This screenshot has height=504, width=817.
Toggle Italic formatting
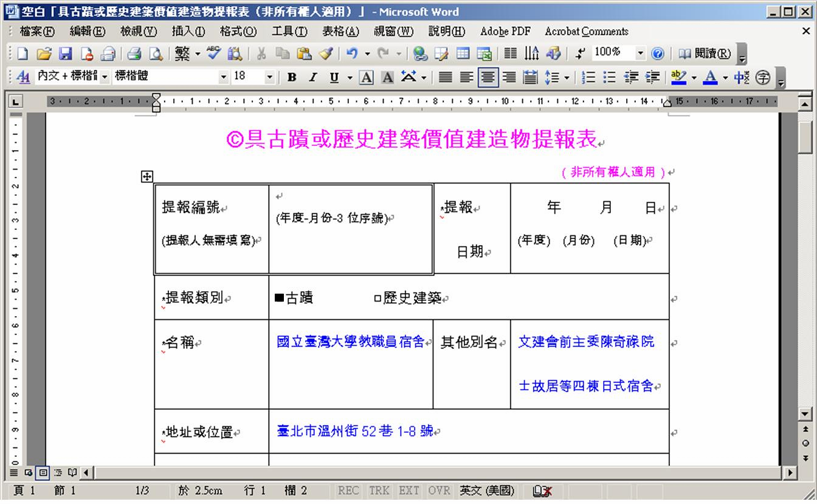pos(313,77)
